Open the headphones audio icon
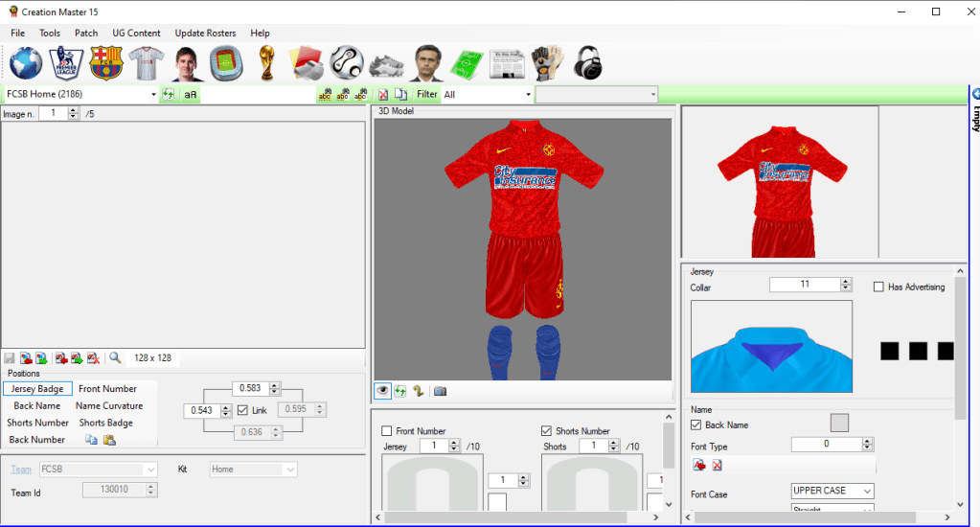Image resolution: width=980 pixels, height=527 pixels. [x=587, y=64]
